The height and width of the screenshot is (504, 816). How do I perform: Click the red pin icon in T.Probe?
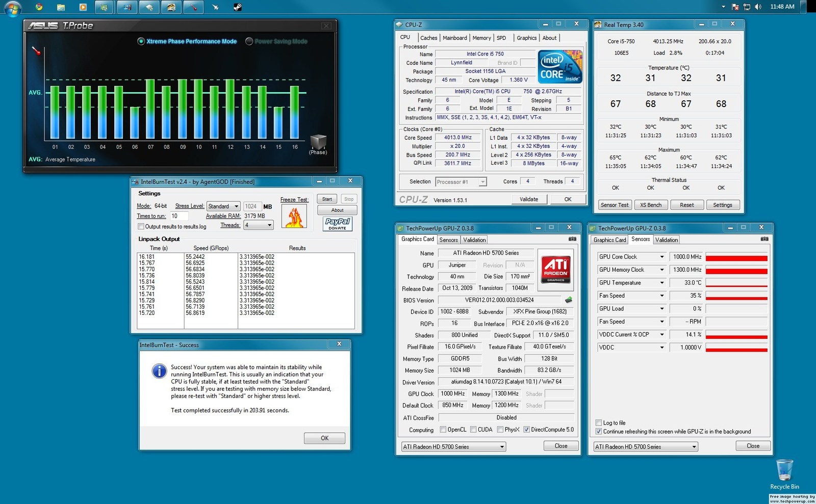point(36,50)
